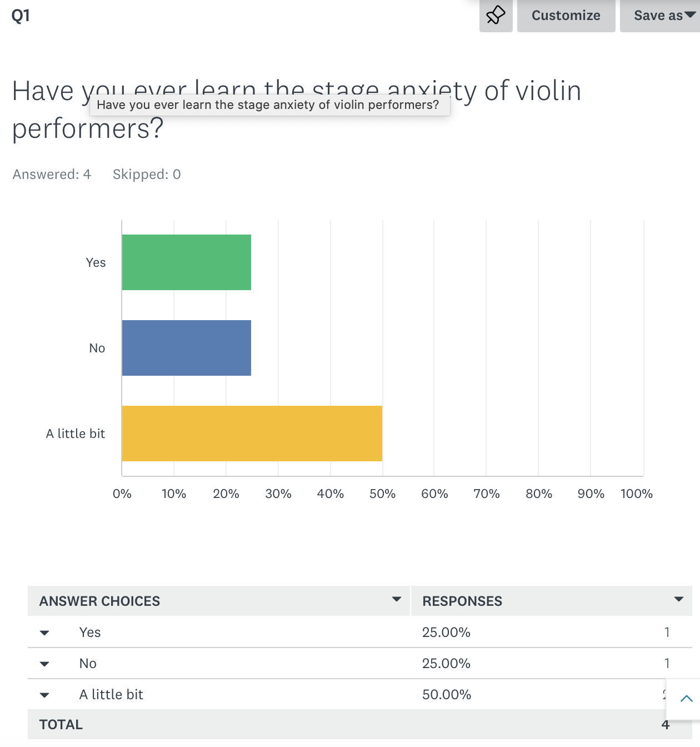700x747 pixels.
Task: Click the scroll-to-top chevron icon
Action: (x=686, y=699)
